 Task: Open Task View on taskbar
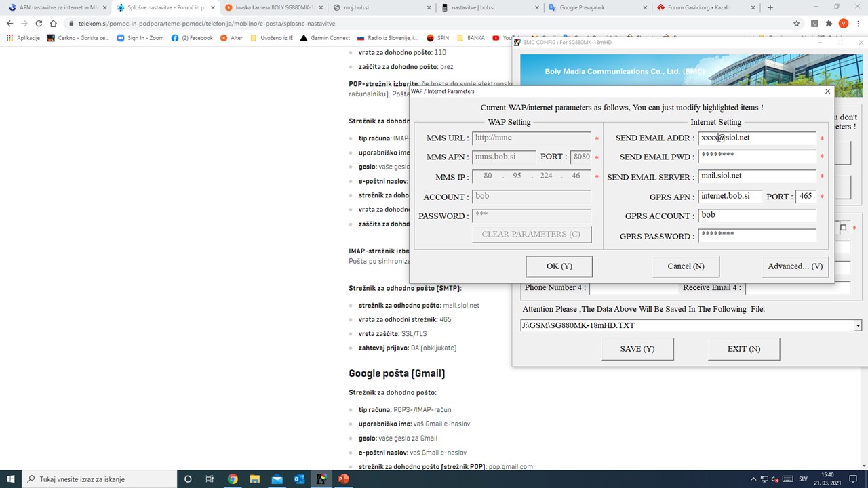(210, 479)
